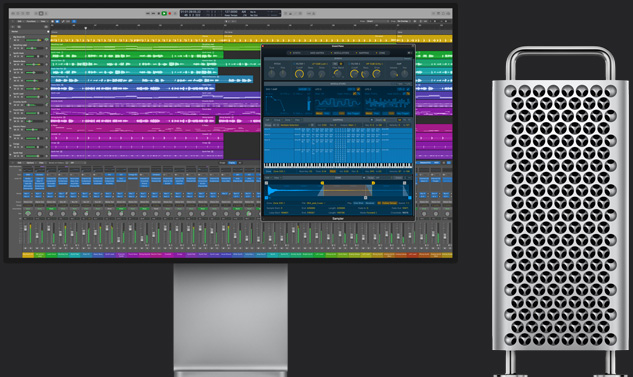633x377 pixels.
Task: Open the Filter 2 type dropdown
Action: click(x=375, y=64)
